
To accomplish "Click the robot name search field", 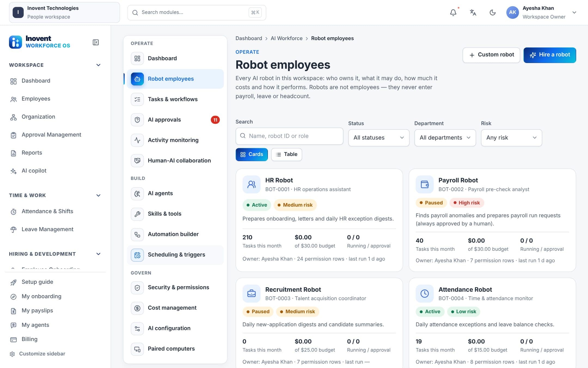I will click(x=289, y=136).
